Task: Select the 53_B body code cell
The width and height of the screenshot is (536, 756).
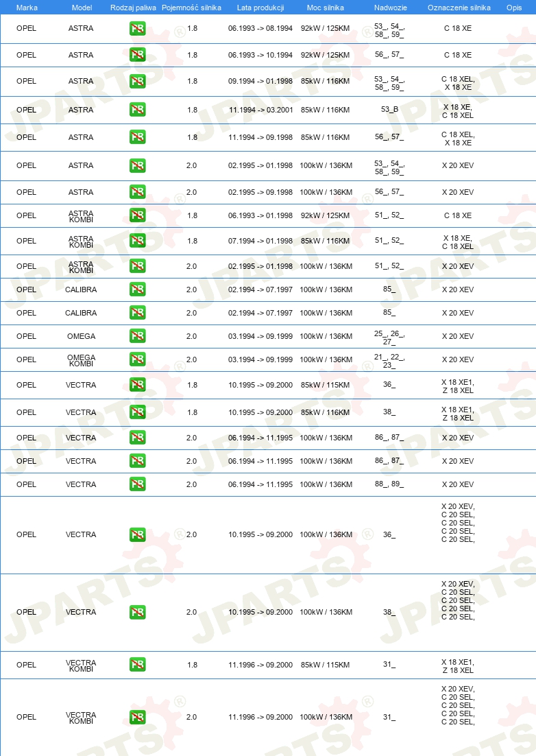Action: click(389, 110)
